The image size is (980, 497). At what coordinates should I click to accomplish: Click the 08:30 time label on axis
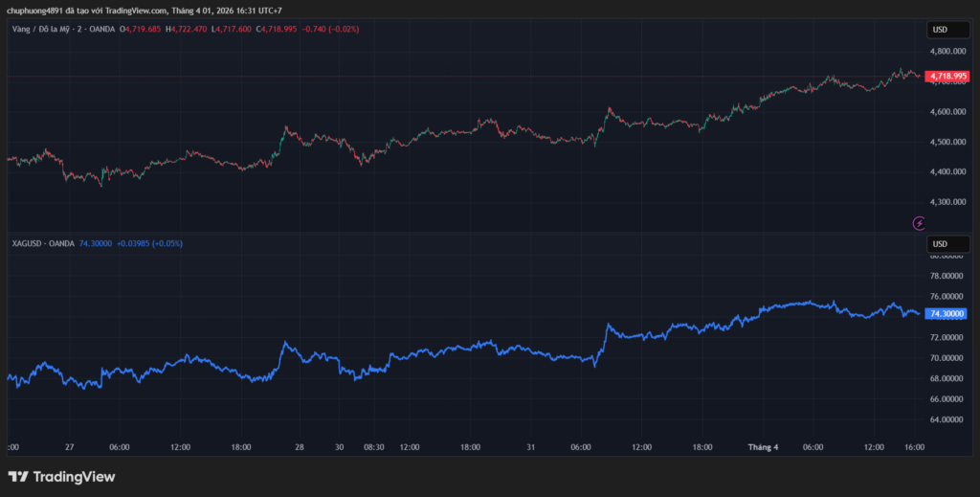pyautogui.click(x=374, y=446)
